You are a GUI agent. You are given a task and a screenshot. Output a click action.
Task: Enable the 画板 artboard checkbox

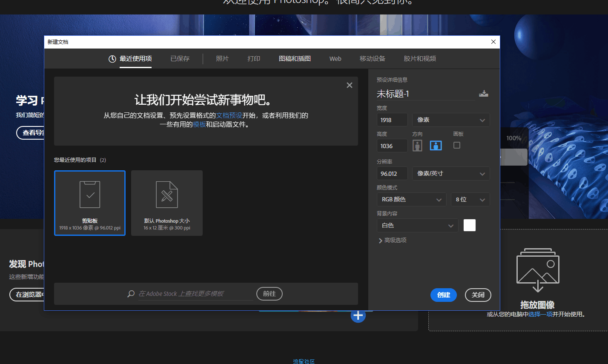tap(457, 145)
